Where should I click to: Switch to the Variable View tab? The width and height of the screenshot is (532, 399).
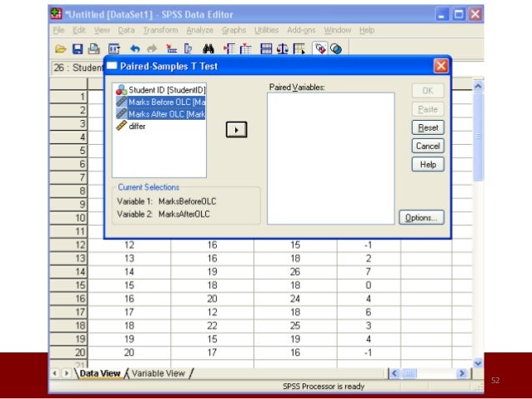pos(158,373)
